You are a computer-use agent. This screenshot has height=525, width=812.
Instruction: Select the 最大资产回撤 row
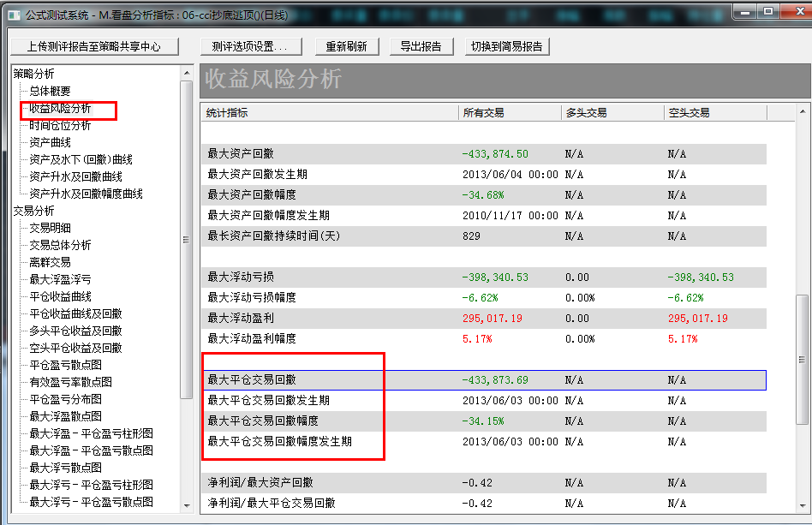click(484, 154)
